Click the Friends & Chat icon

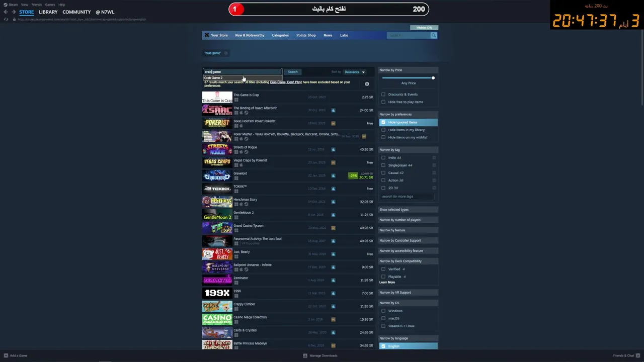point(637,355)
